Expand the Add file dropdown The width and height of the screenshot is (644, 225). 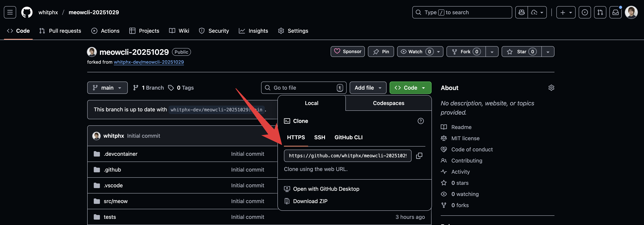(x=368, y=88)
